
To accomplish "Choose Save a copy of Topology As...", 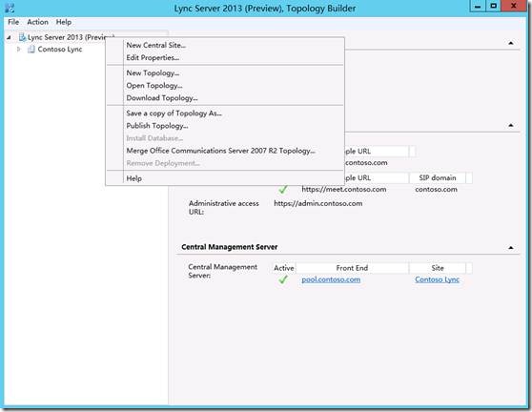I will coord(174,113).
